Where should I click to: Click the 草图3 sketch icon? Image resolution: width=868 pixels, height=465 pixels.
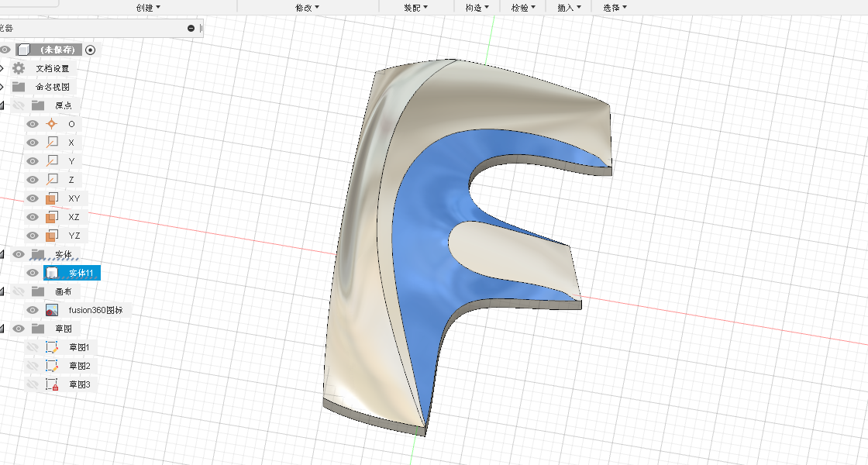51,384
